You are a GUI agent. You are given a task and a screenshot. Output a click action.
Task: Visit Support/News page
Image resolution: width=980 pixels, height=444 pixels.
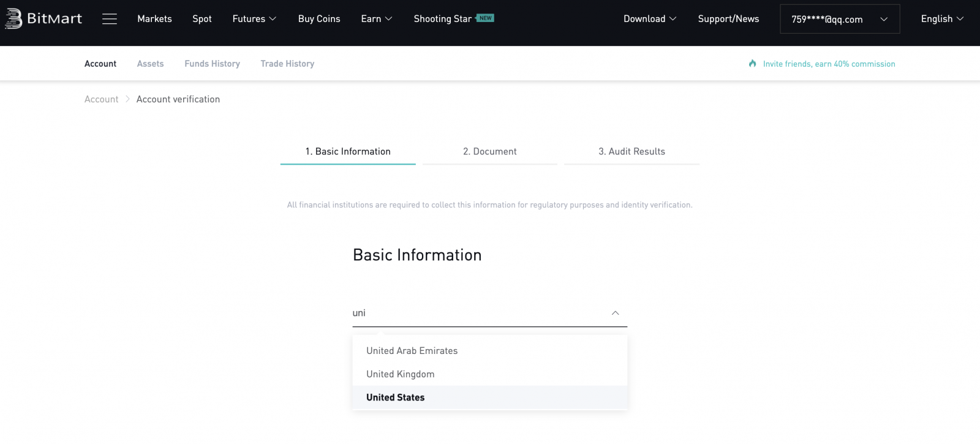(x=728, y=19)
